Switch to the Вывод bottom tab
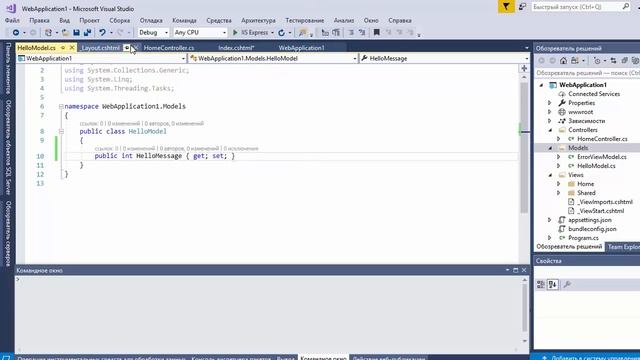This screenshot has height=360, width=640. 285,358
